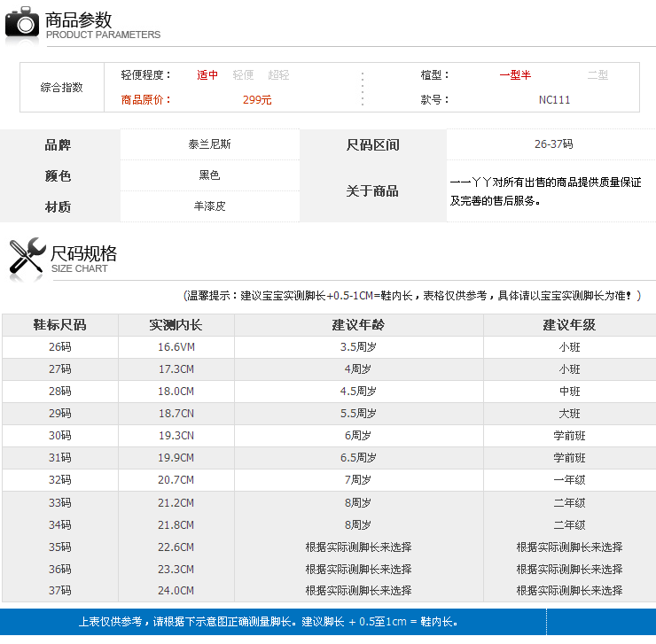Click the 22.6CM length cell
Screen dimensions: 656x644
click(176, 547)
